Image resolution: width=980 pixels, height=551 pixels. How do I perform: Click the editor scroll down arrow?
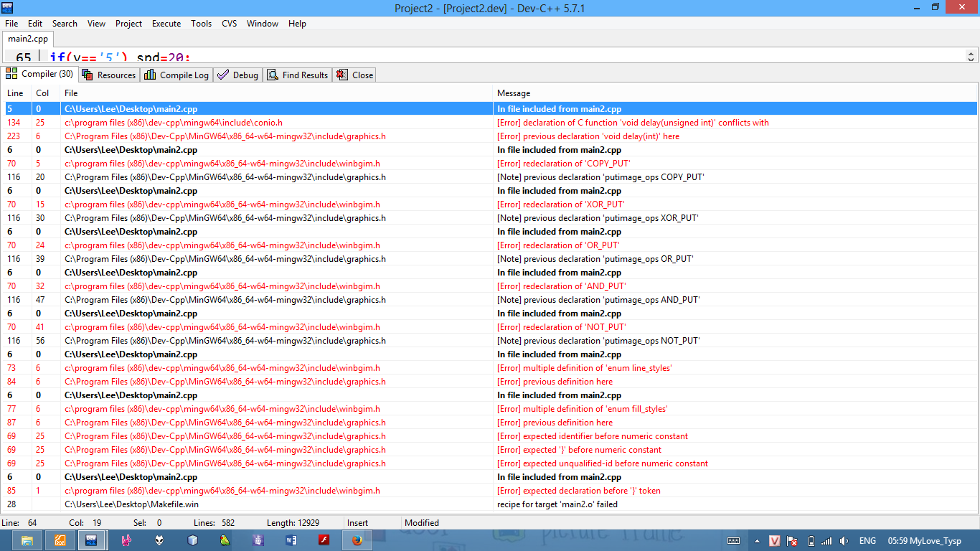click(x=971, y=60)
